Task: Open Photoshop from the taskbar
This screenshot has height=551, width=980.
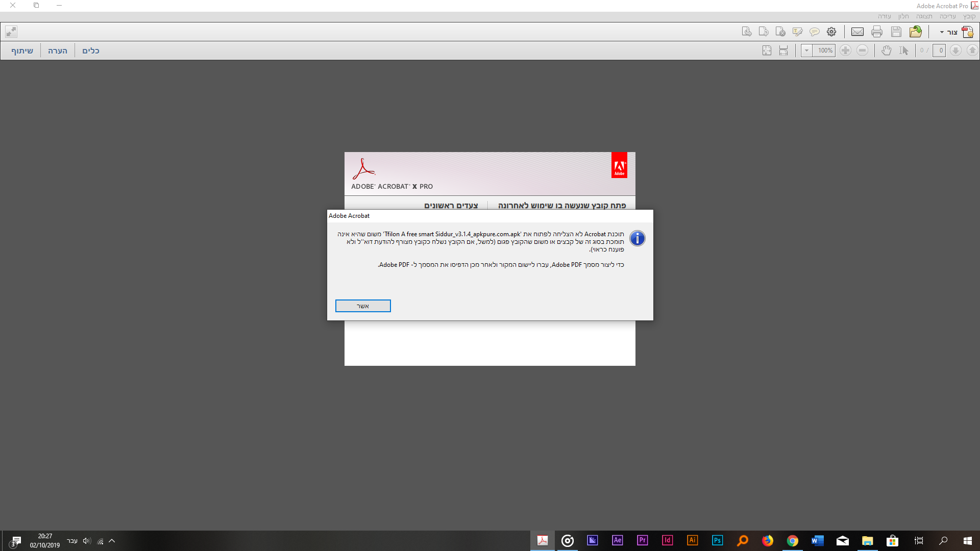Action: 717,540
